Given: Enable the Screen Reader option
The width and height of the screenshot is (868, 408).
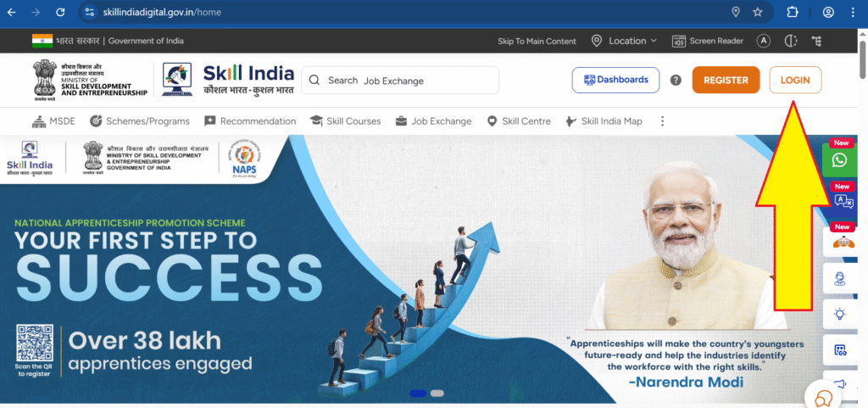Looking at the screenshot, I should 708,41.
